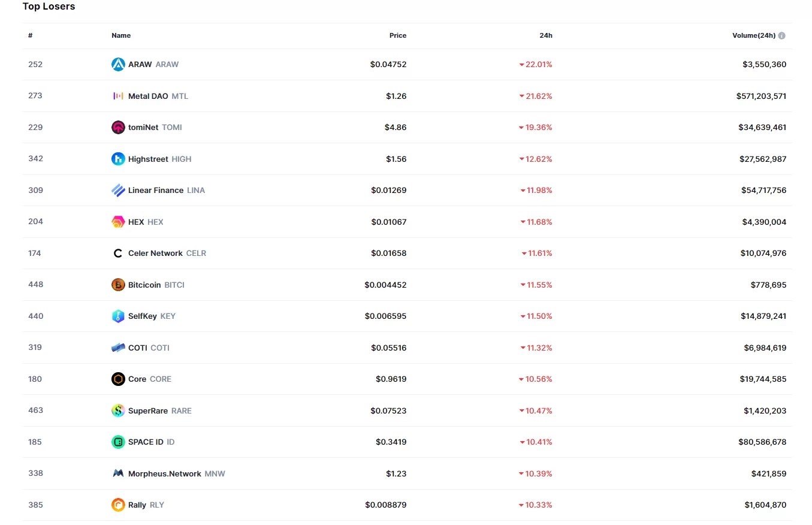Click the HEX coin logo
Screen dimensions: 812x525
pyautogui.click(x=118, y=222)
